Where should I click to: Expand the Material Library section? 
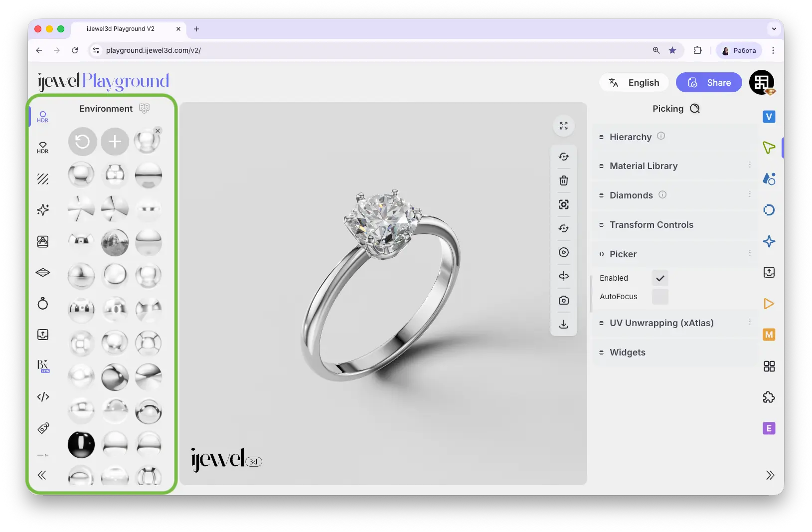pyautogui.click(x=675, y=166)
